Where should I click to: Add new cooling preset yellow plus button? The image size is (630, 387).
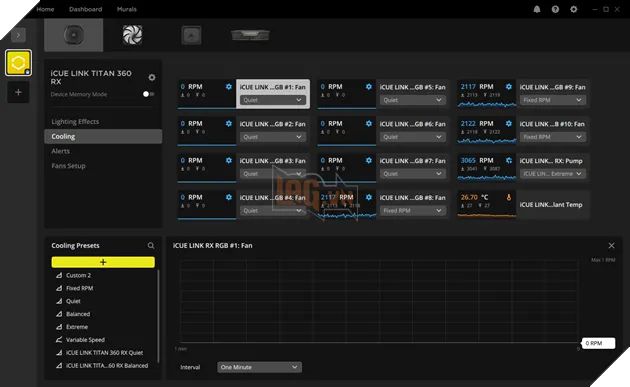point(103,262)
